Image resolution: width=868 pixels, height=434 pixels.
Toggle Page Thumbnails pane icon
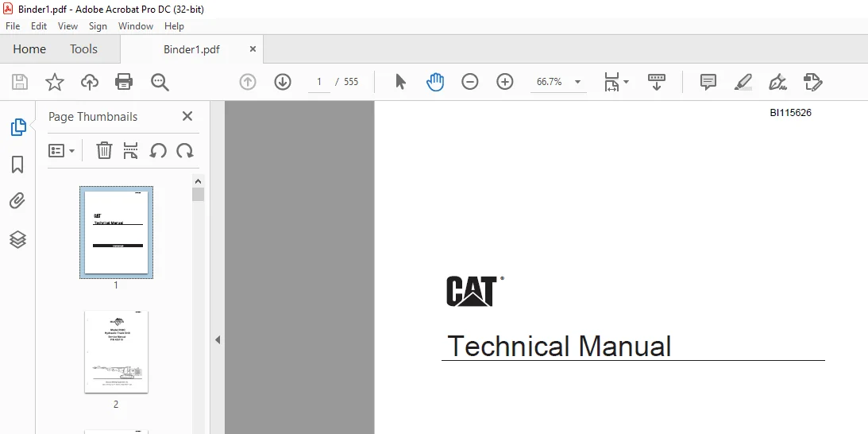(x=17, y=127)
